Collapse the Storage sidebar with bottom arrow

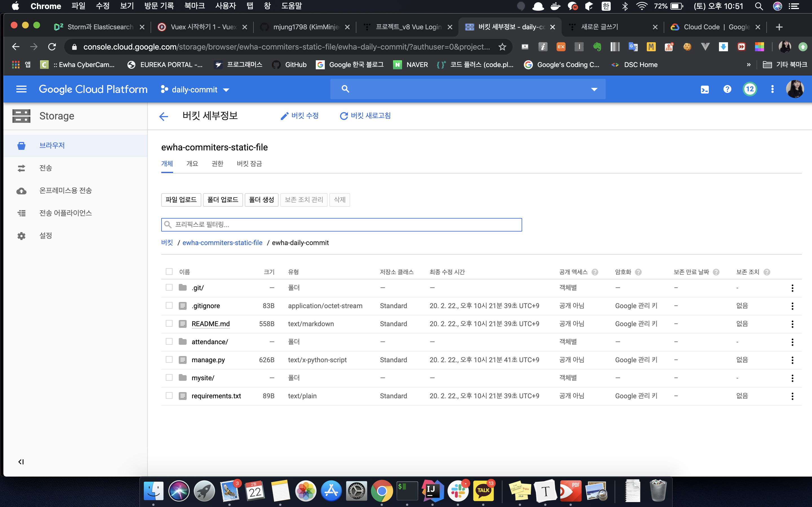21,462
